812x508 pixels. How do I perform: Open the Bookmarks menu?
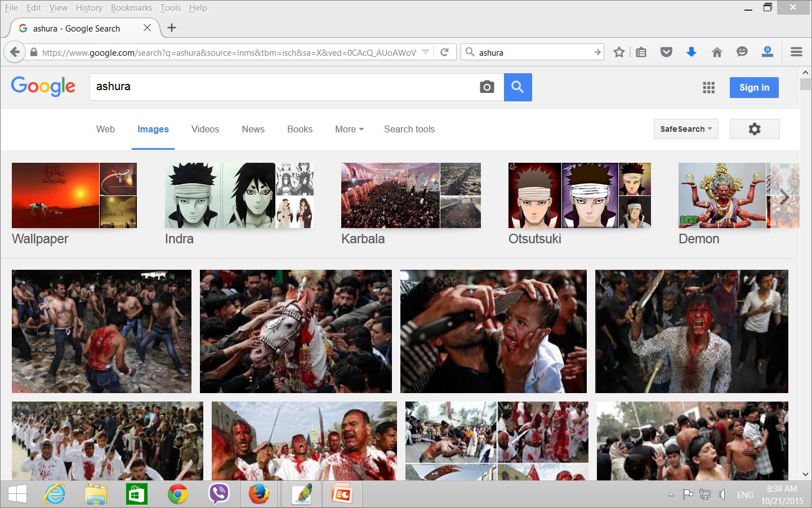coord(131,8)
